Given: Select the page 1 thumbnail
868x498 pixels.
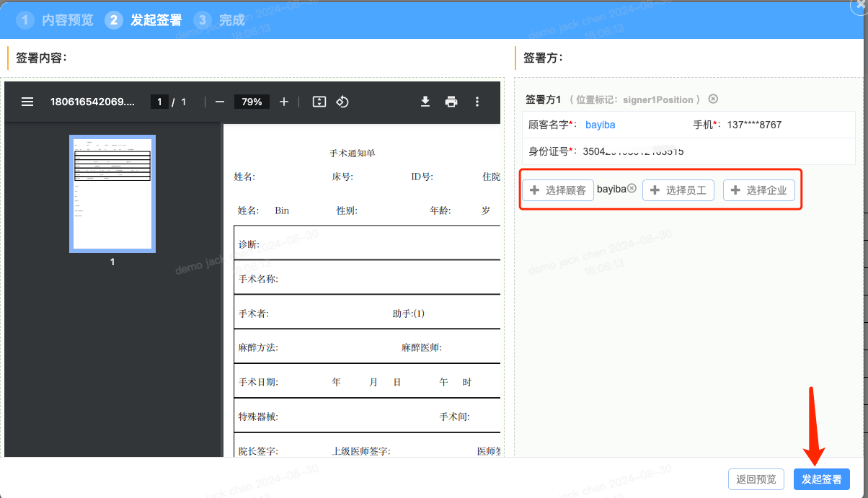Looking at the screenshot, I should (x=112, y=194).
